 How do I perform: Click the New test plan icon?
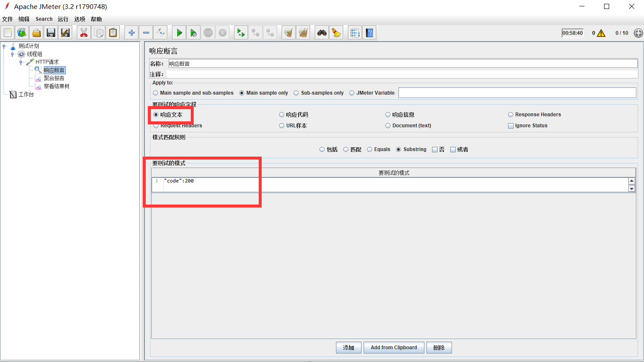click(x=8, y=33)
